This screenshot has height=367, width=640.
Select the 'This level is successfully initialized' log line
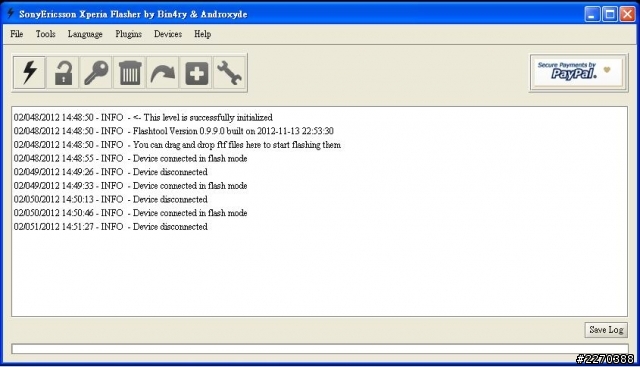coord(143,118)
